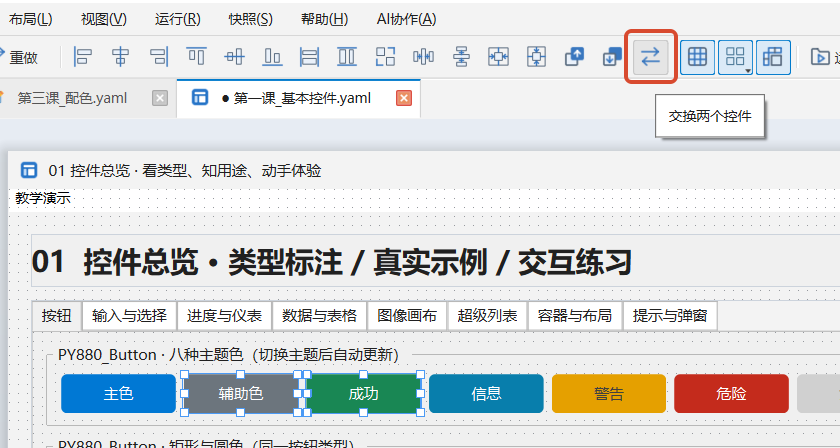Switch to the 图像画布 tab
This screenshot has width=840, height=448.
[407, 316]
